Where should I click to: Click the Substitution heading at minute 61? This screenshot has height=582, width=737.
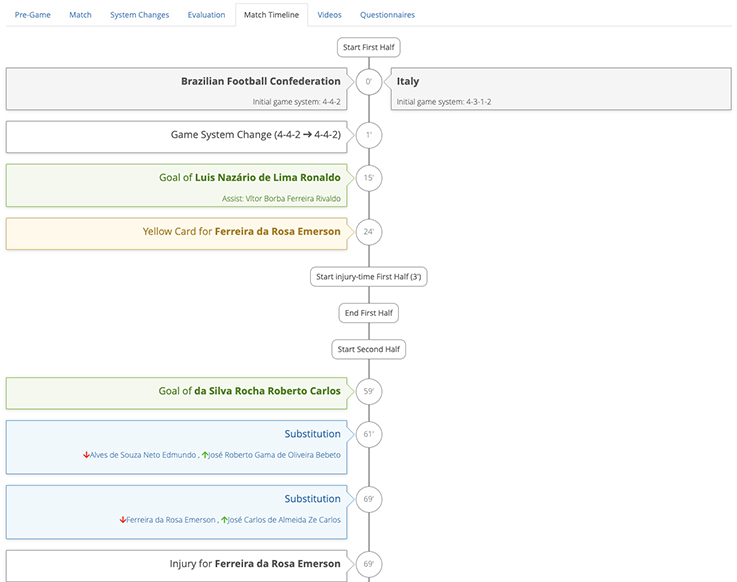312,434
